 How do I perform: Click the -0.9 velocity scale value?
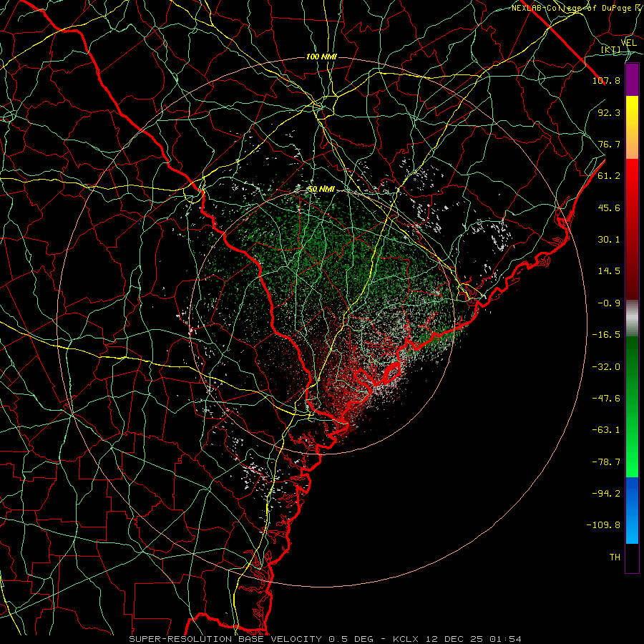[x=609, y=303]
